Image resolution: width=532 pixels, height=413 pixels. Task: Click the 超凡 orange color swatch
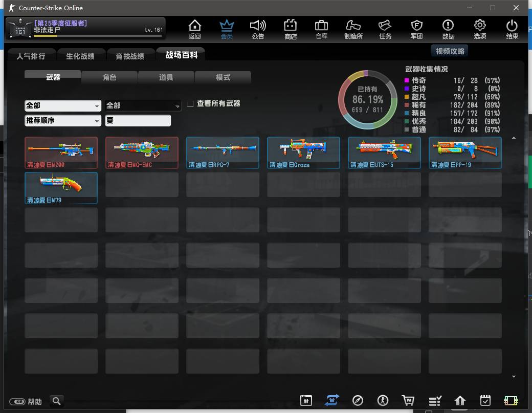point(407,97)
